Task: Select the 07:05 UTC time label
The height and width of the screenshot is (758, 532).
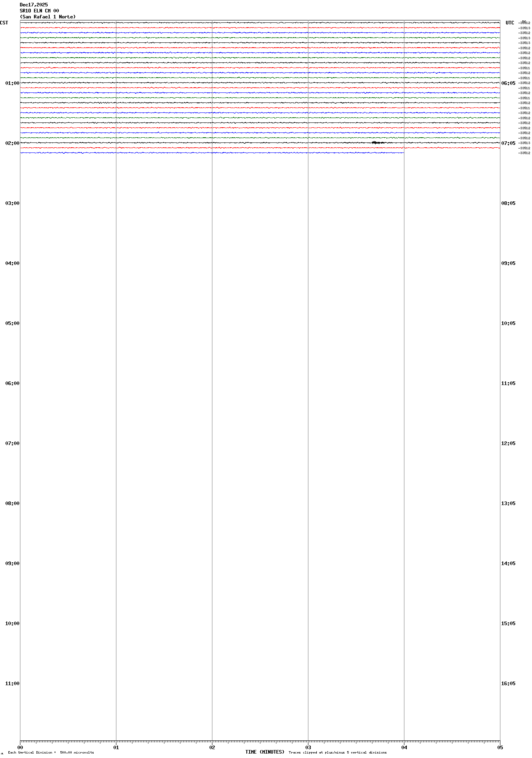Action: click(x=508, y=143)
